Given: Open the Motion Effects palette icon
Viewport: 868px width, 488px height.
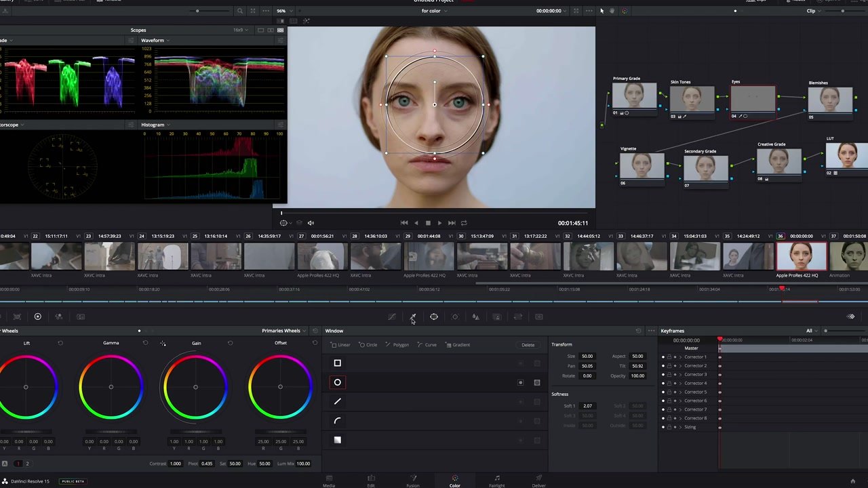Looking at the screenshot, I should 81,317.
